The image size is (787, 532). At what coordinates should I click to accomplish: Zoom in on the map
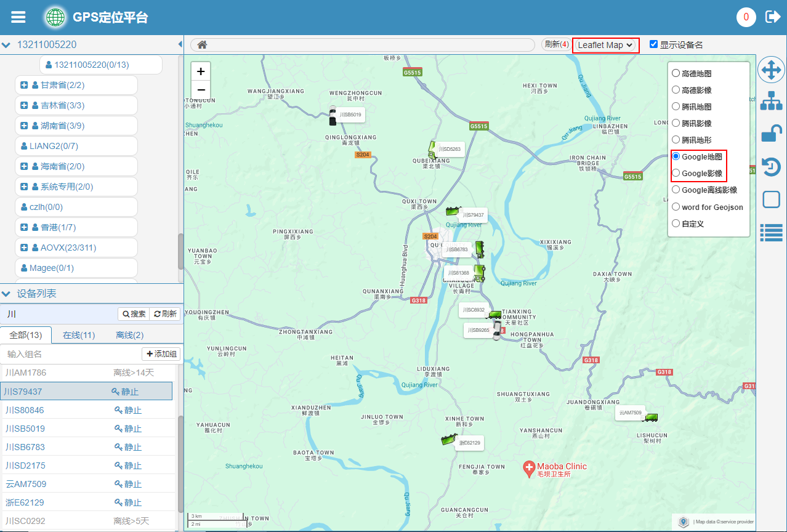tap(201, 71)
